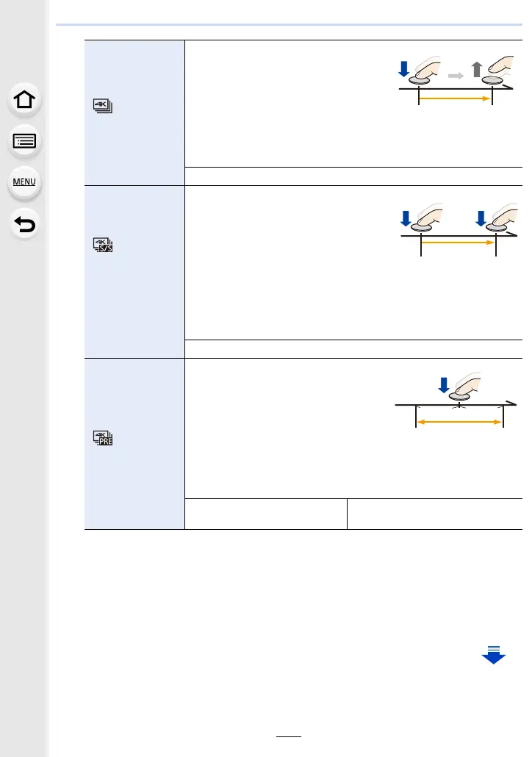This screenshot has width=532, height=757.
Task: Click the gray up arrow in Burst diagram
Action: coord(477,69)
